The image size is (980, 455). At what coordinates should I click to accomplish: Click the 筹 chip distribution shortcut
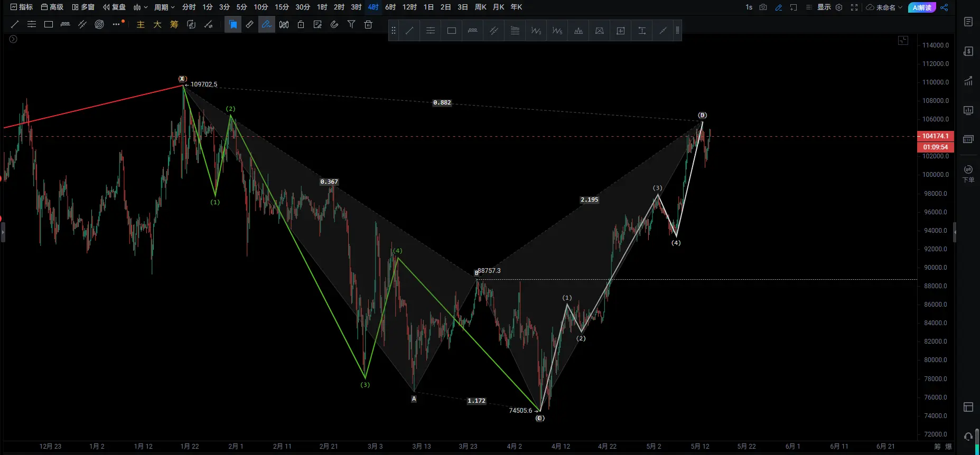coord(174,24)
